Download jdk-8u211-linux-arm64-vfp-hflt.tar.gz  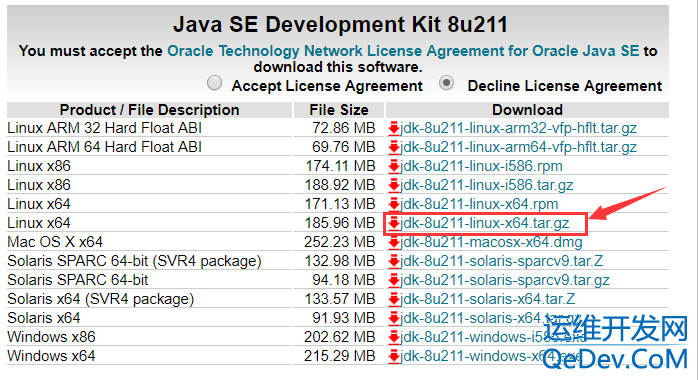point(519,147)
